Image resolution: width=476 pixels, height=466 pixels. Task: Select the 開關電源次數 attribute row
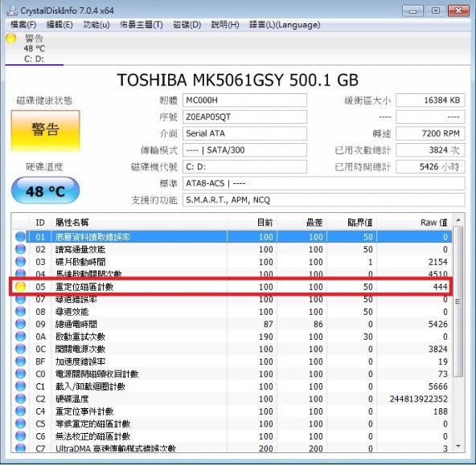click(232, 349)
